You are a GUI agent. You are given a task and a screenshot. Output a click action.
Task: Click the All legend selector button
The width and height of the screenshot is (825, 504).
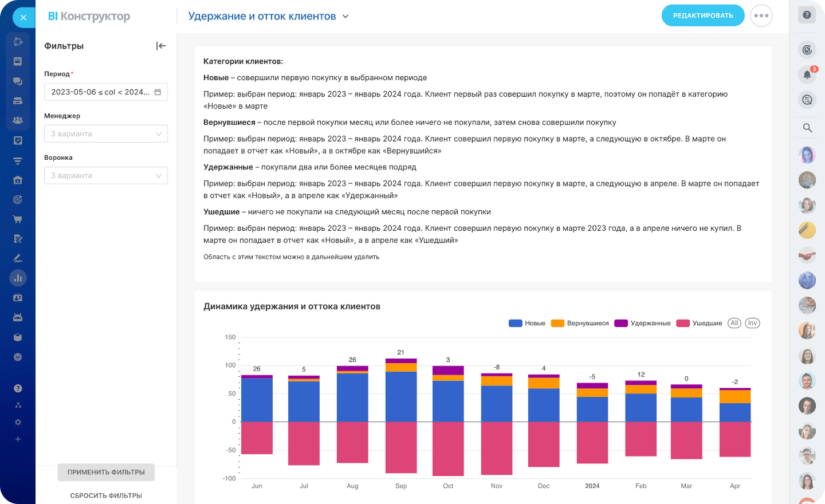734,323
